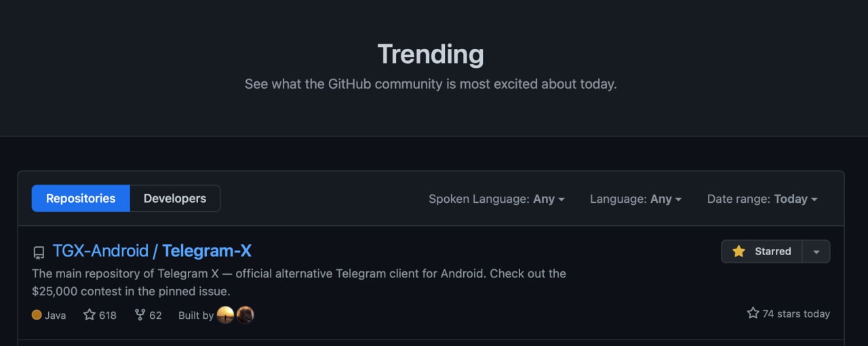Click the GitHub community subtitle text
Screen dimensions: 868x346
tap(431, 85)
